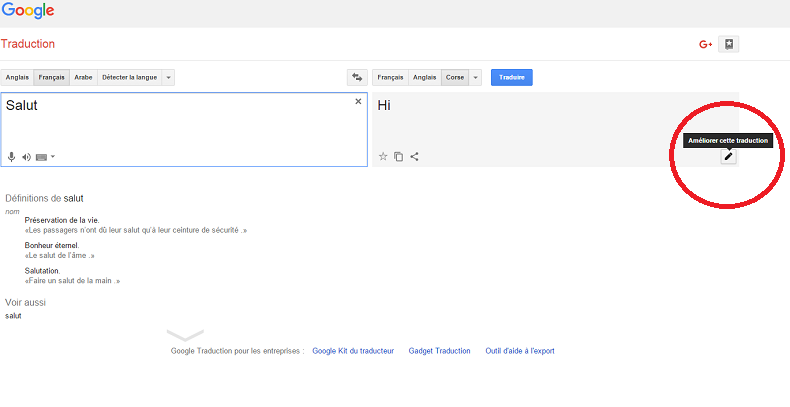Image resolution: width=790 pixels, height=407 pixels.
Task: Select Arabe as source language
Action: pos(84,78)
